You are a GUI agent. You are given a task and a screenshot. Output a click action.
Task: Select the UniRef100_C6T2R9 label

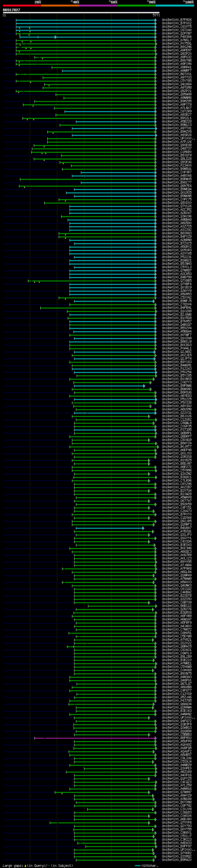click(x=177, y=111)
